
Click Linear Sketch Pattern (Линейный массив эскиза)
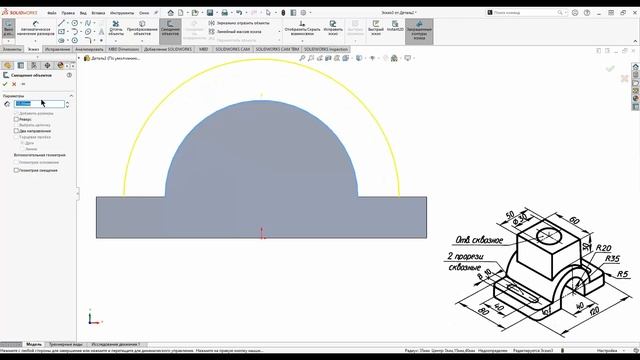(x=235, y=31)
